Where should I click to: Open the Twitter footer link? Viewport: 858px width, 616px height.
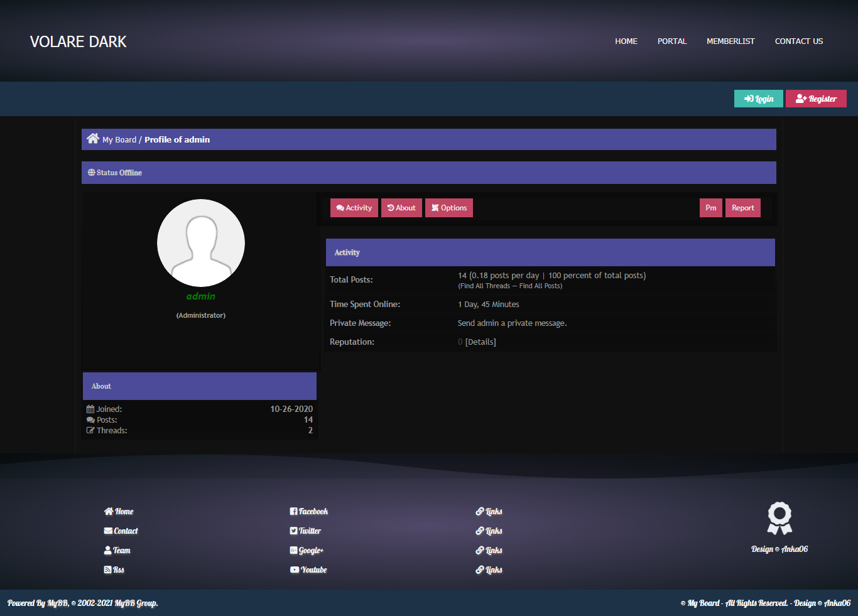pos(305,531)
